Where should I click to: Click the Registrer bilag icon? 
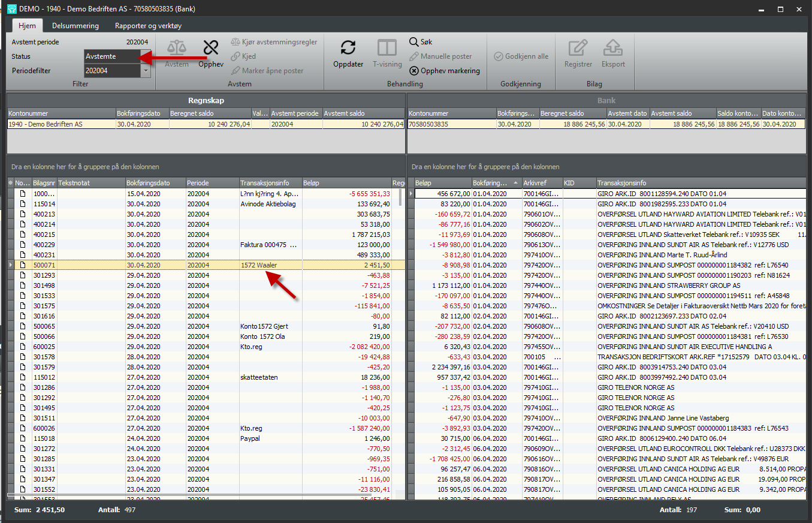578,48
